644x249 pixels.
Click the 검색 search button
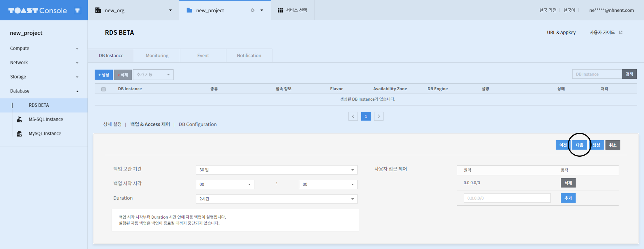(x=629, y=74)
